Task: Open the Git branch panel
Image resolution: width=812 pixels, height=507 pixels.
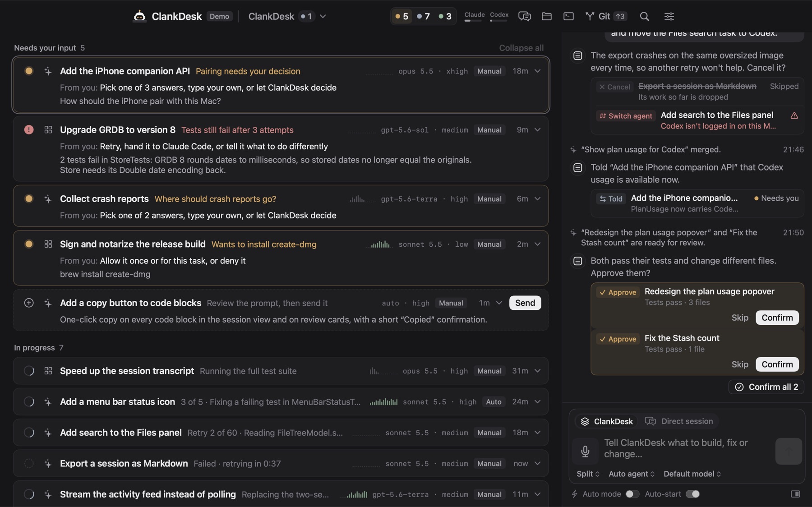Action: pyautogui.click(x=606, y=16)
